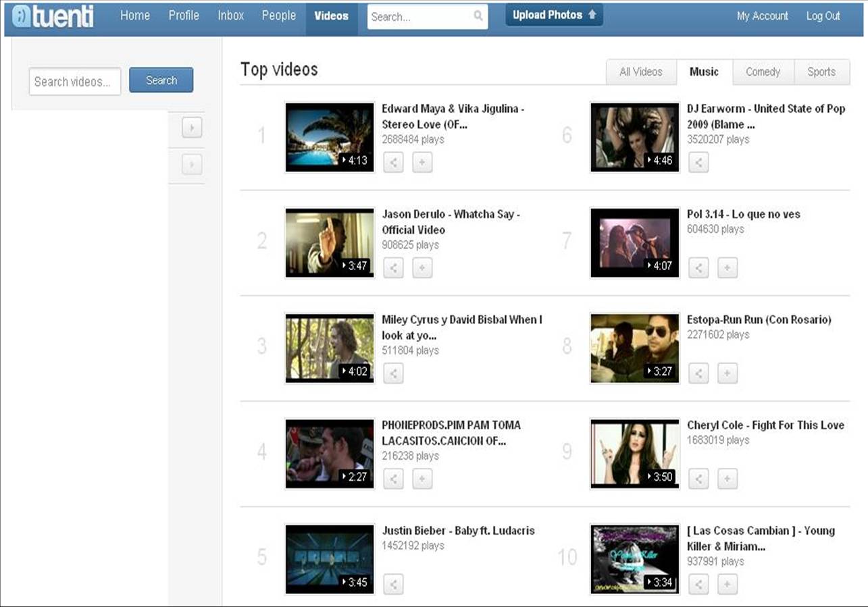This screenshot has height=607, width=868.
Task: Share Las Cosas Cambian video
Action: [698, 584]
